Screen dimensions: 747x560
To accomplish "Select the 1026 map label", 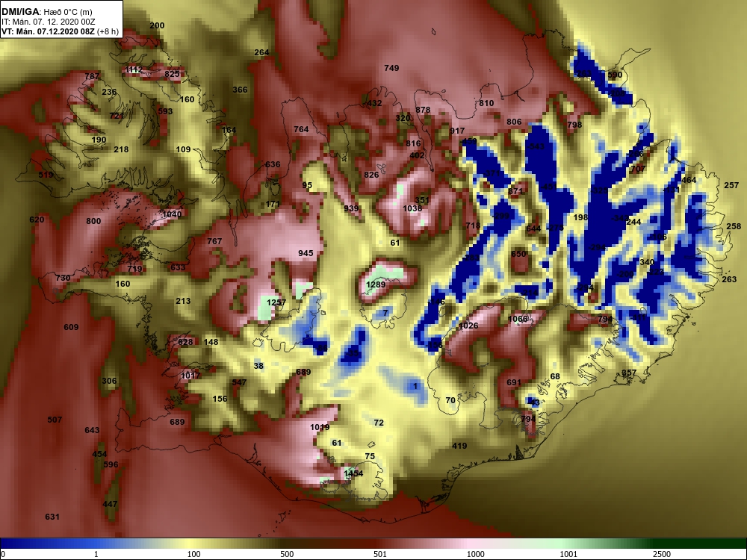I will (x=468, y=326).
